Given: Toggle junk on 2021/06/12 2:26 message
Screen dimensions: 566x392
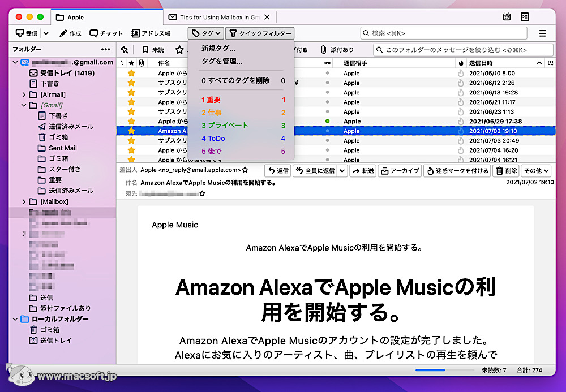Looking at the screenshot, I should click(x=461, y=83).
